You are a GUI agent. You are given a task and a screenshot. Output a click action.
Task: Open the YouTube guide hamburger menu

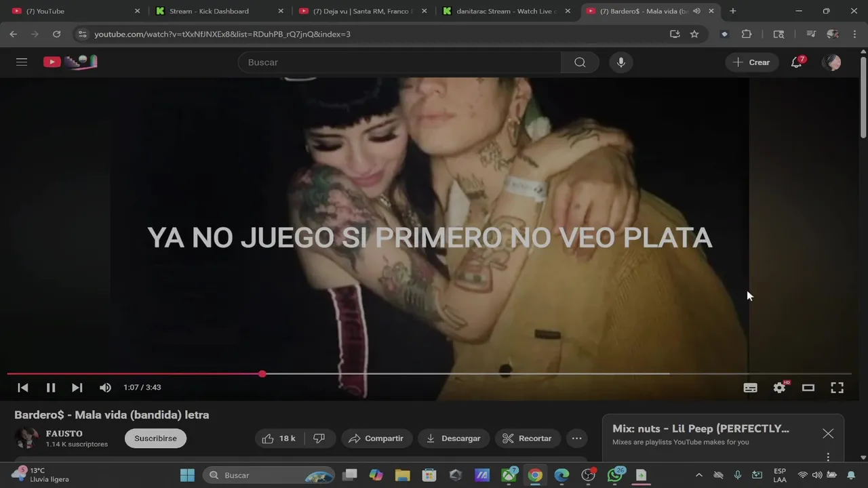coord(22,62)
